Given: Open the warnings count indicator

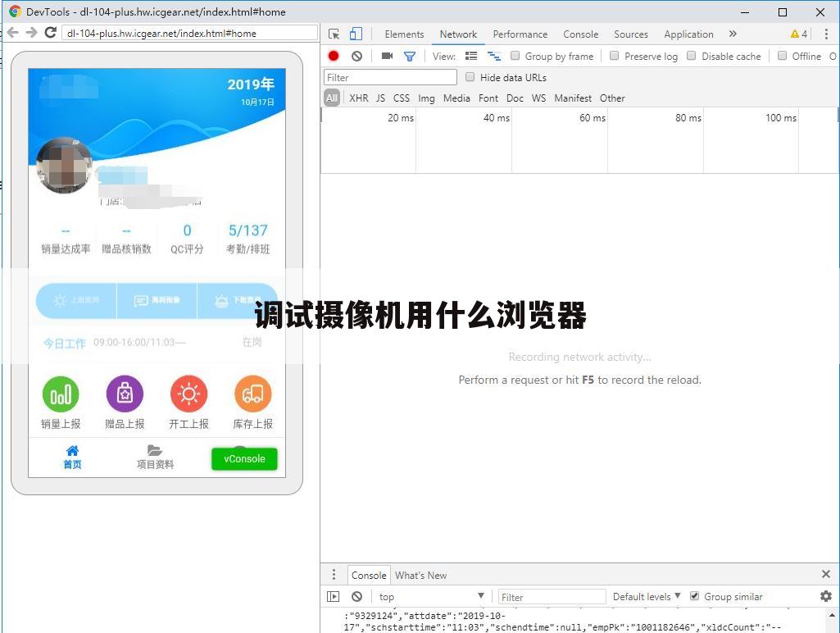Looking at the screenshot, I should point(799,34).
